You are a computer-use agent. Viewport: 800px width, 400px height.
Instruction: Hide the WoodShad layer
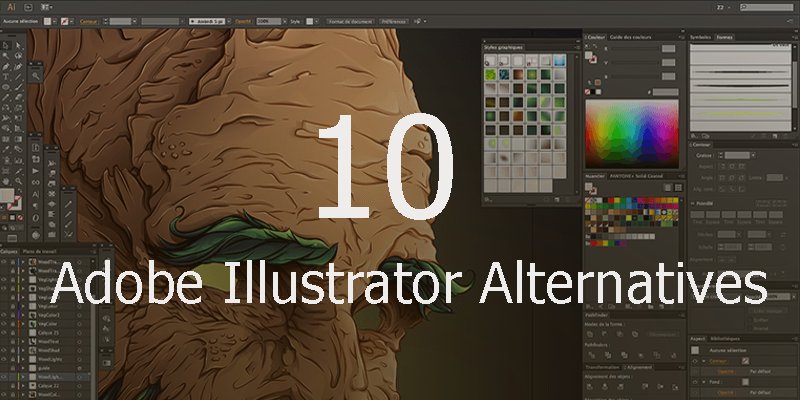[x=4, y=350]
